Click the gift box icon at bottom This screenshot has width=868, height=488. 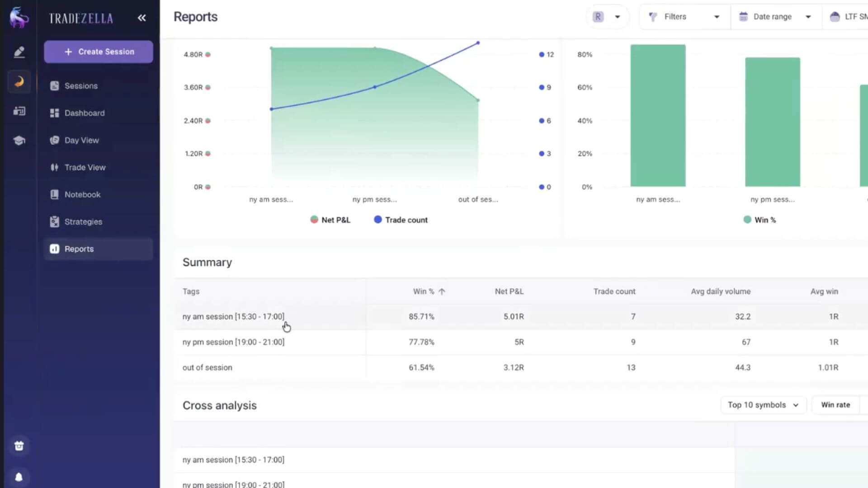click(19, 446)
